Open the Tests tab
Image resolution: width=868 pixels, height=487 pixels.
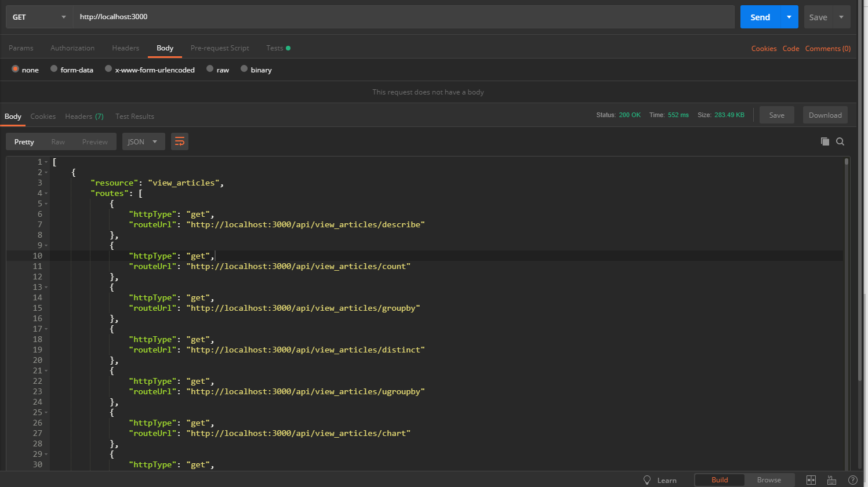(x=278, y=48)
